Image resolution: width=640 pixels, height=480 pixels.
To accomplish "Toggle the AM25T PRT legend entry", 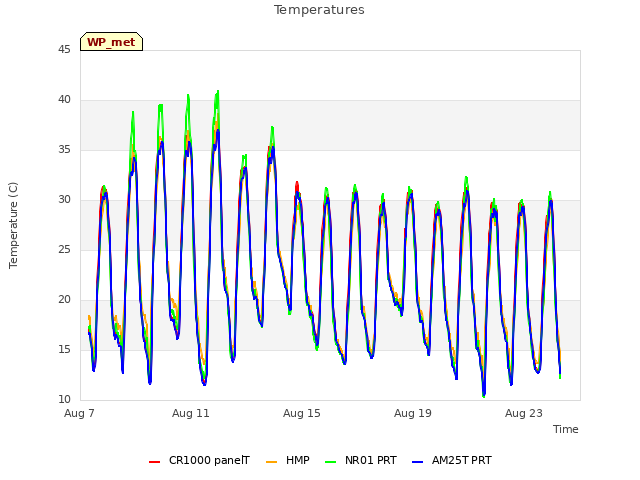I will [x=452, y=460].
